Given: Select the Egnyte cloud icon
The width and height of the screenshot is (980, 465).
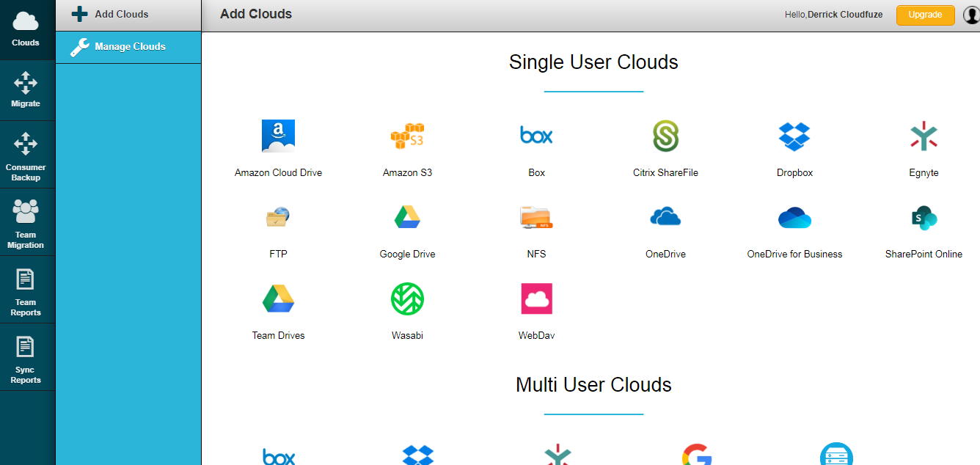Looking at the screenshot, I should [924, 136].
